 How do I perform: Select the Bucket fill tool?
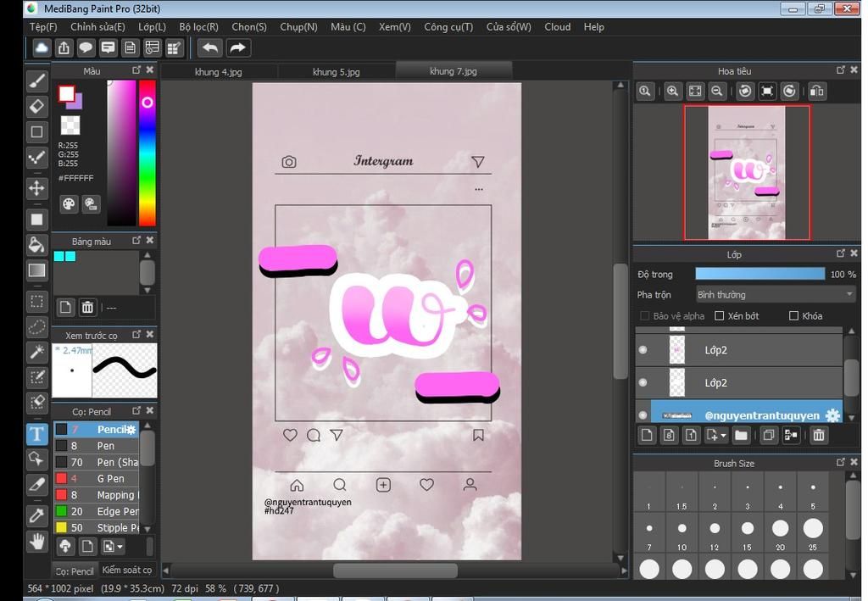point(36,245)
